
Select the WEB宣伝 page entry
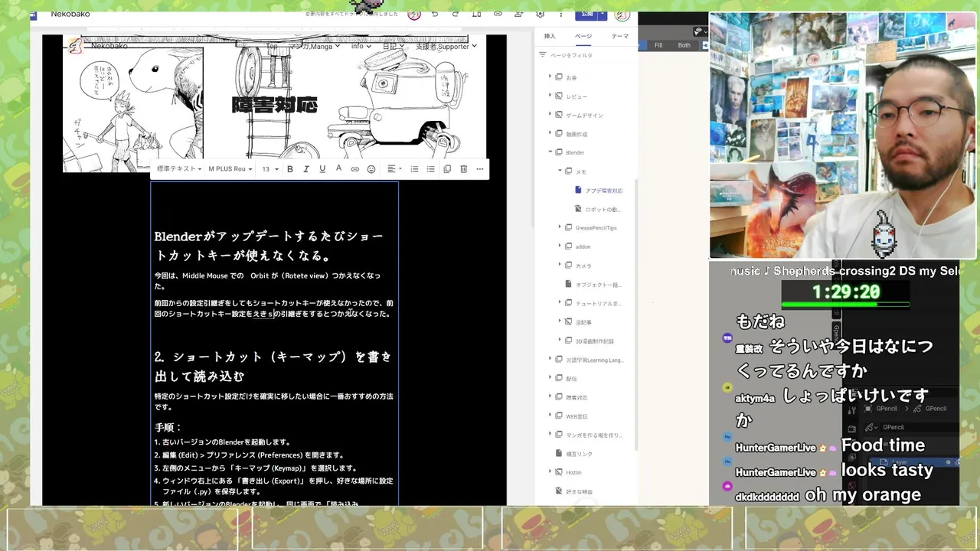(x=576, y=416)
